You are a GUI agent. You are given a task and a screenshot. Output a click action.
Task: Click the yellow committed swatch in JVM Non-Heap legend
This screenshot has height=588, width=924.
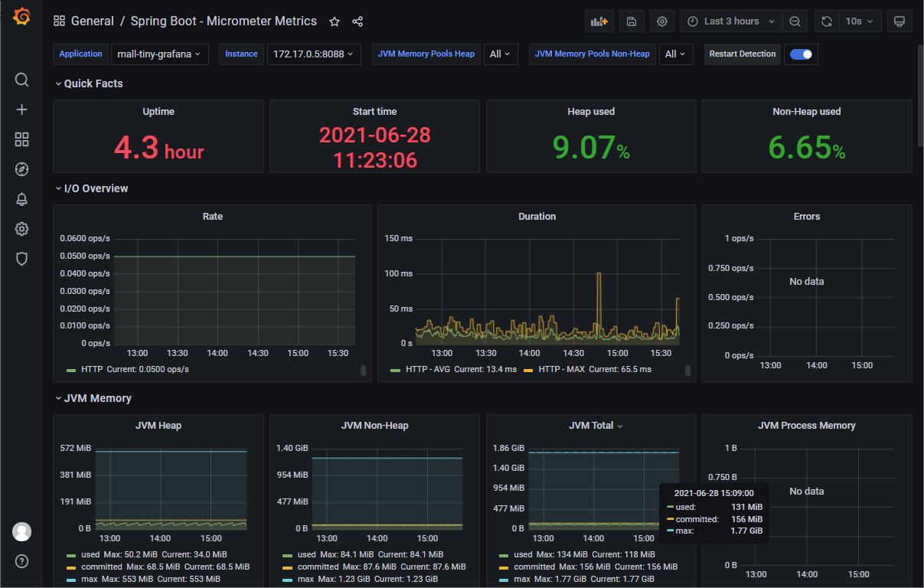[x=287, y=567]
